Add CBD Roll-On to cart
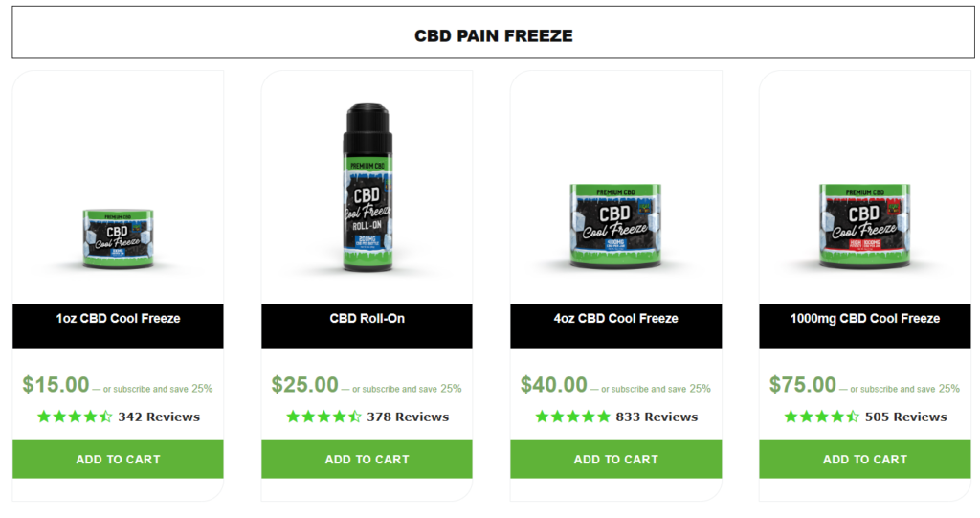The image size is (980, 518). coord(367,460)
